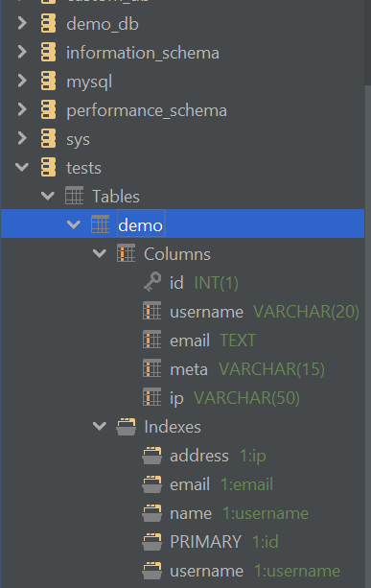Collapse the Indexes node chevron
The width and height of the screenshot is (371, 588).
point(100,427)
